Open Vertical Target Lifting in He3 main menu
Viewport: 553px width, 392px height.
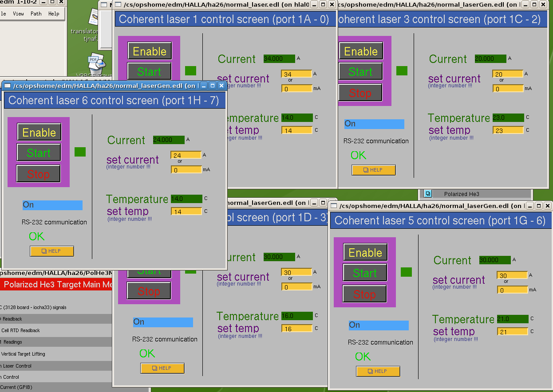[56, 354]
